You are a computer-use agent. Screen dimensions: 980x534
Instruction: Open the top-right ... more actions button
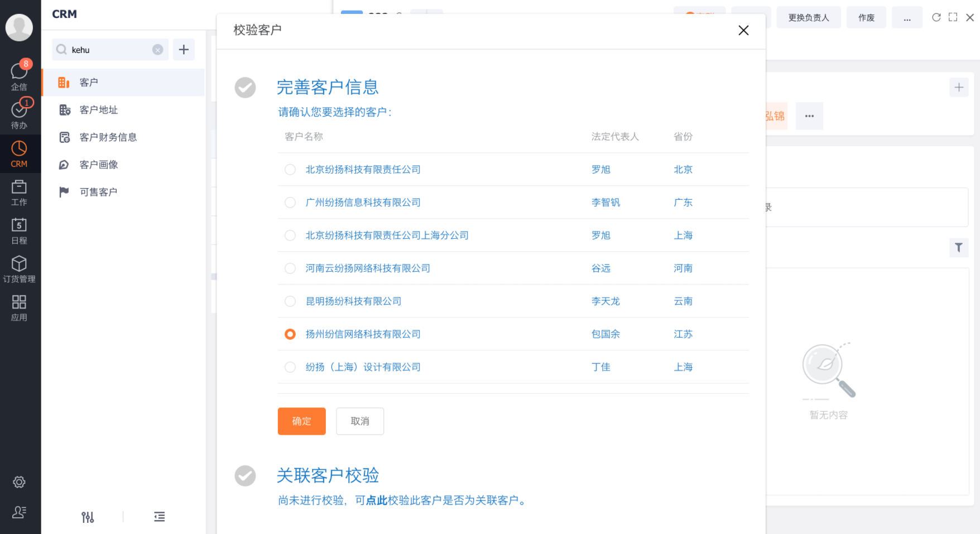907,17
